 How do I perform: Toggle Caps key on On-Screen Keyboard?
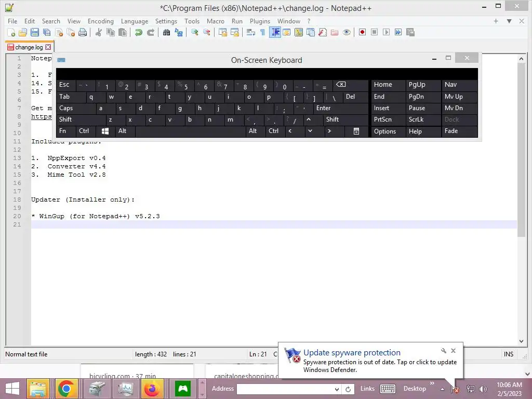coord(76,108)
